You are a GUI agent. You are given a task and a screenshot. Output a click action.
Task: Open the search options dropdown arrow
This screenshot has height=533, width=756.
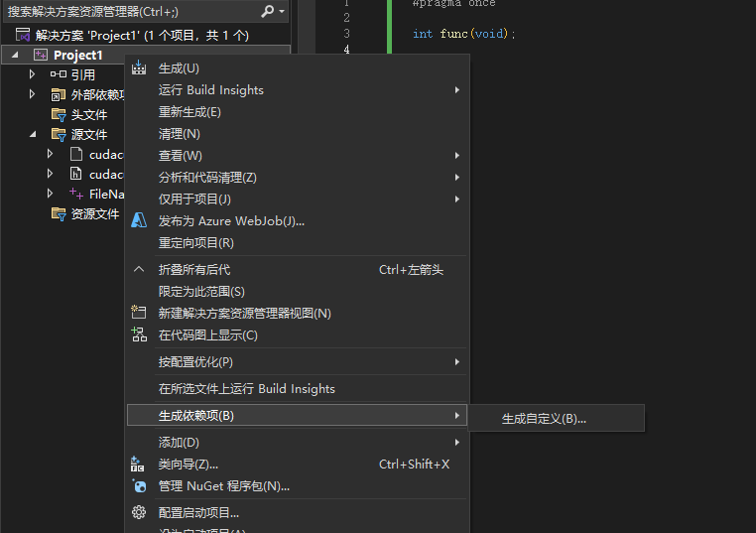(x=282, y=11)
